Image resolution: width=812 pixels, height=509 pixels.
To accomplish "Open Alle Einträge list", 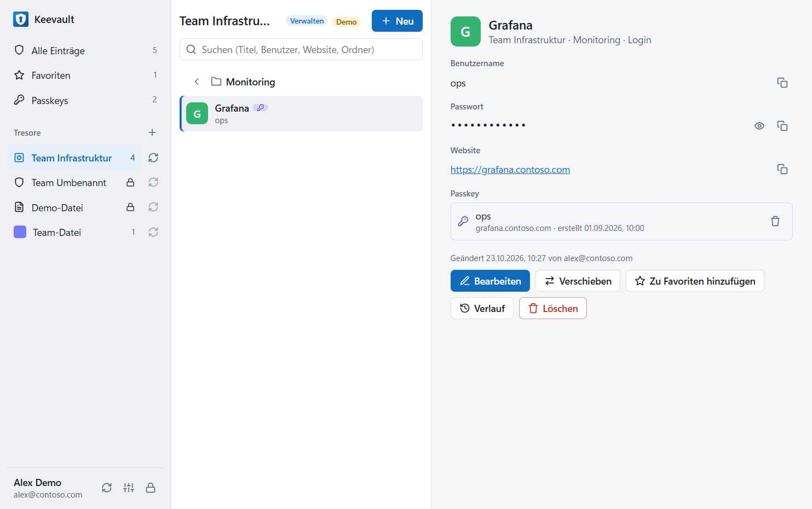I will [85, 50].
